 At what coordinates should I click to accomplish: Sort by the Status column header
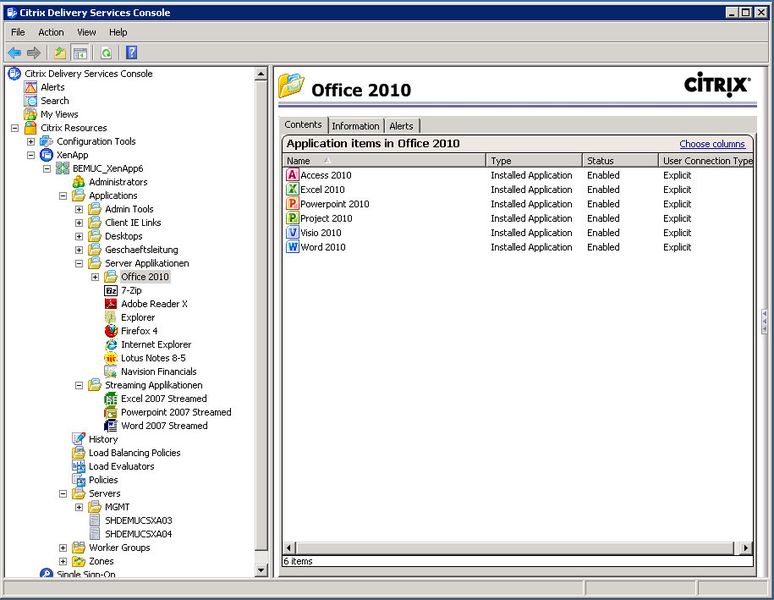(x=620, y=160)
